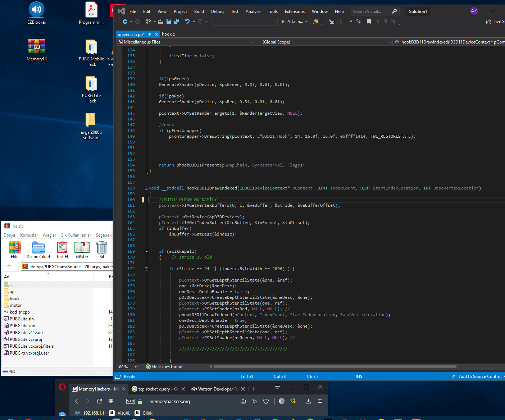Open the File menu in Visual Studio

133,12
